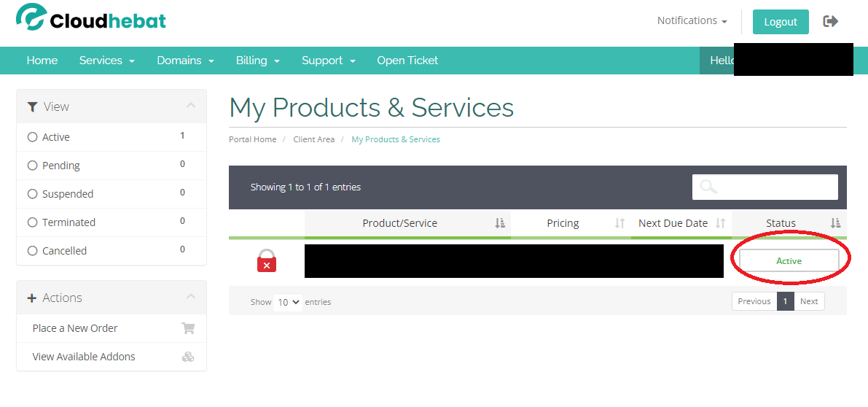Click Open Ticket in navigation bar
Screen dimensions: 868x407
click(x=407, y=61)
